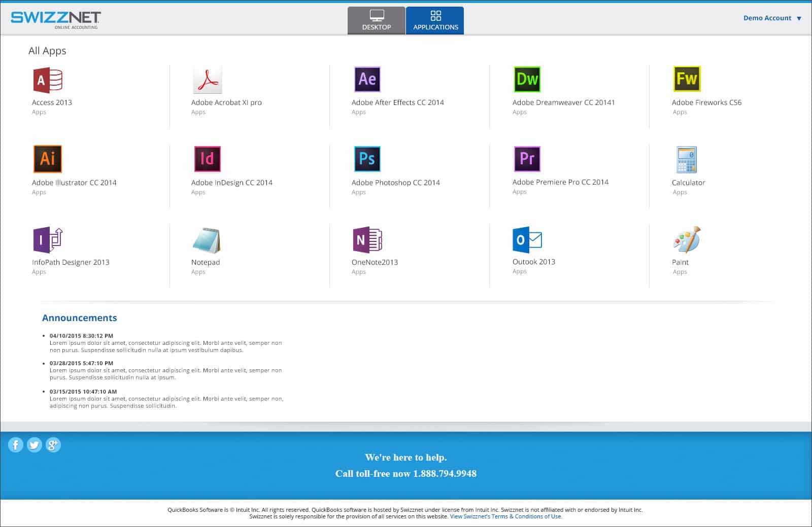Open the Outook 2013 mail icon
Image resolution: width=812 pixels, height=527 pixels.
527,239
